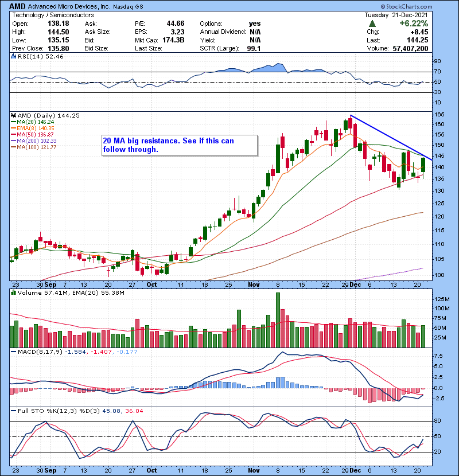The height and width of the screenshot is (476, 459).
Task: Click the tallest volume bar near Nov 8
Action: [x=278, y=320]
